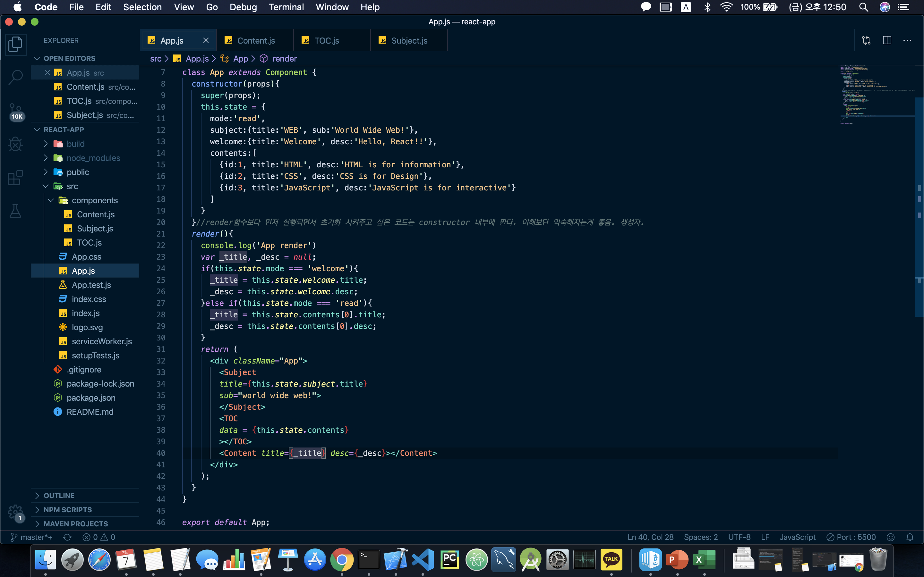924x577 pixels.
Task: Expand the OUTLINE section
Action: (x=59, y=495)
